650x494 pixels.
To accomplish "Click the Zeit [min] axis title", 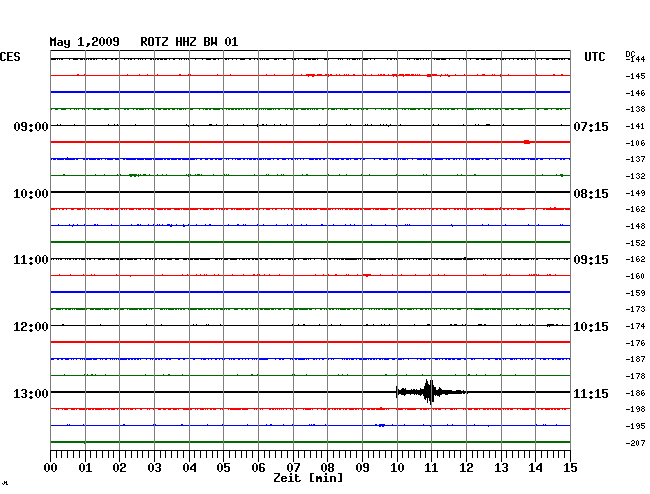I will pyautogui.click(x=308, y=478).
